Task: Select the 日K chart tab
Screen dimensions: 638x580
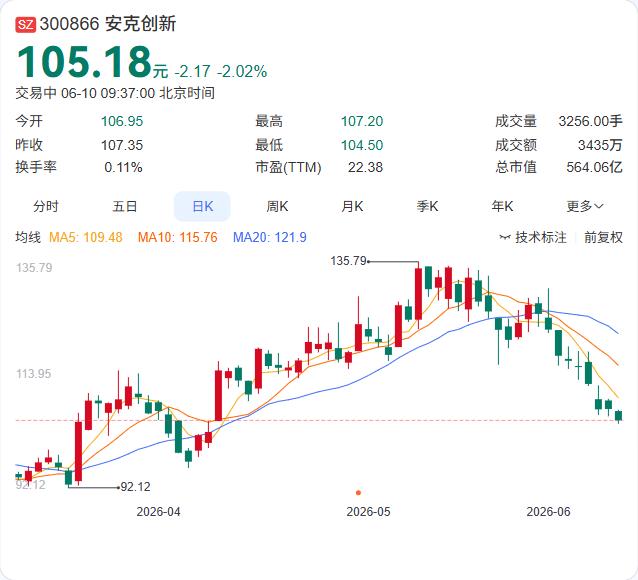Action: tap(202, 206)
